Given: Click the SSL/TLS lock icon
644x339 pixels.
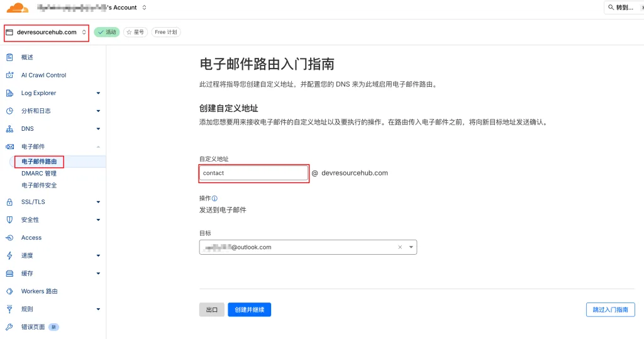Looking at the screenshot, I should pyautogui.click(x=9, y=202).
